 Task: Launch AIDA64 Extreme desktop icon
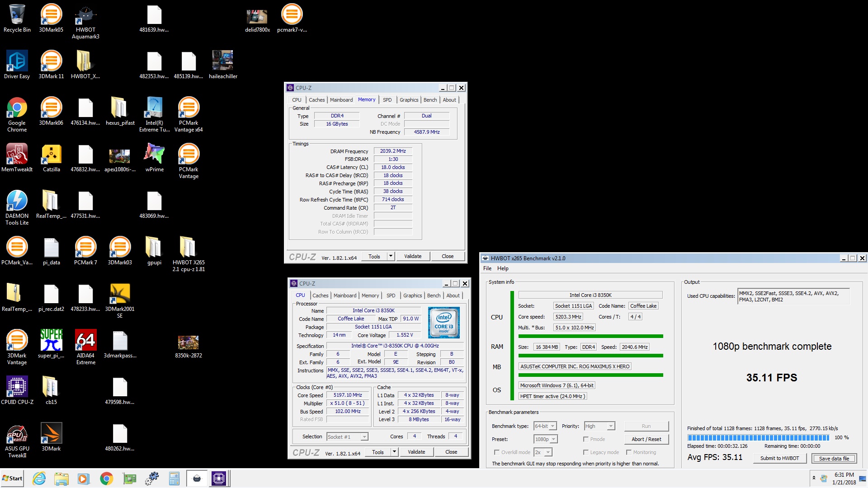coord(85,347)
